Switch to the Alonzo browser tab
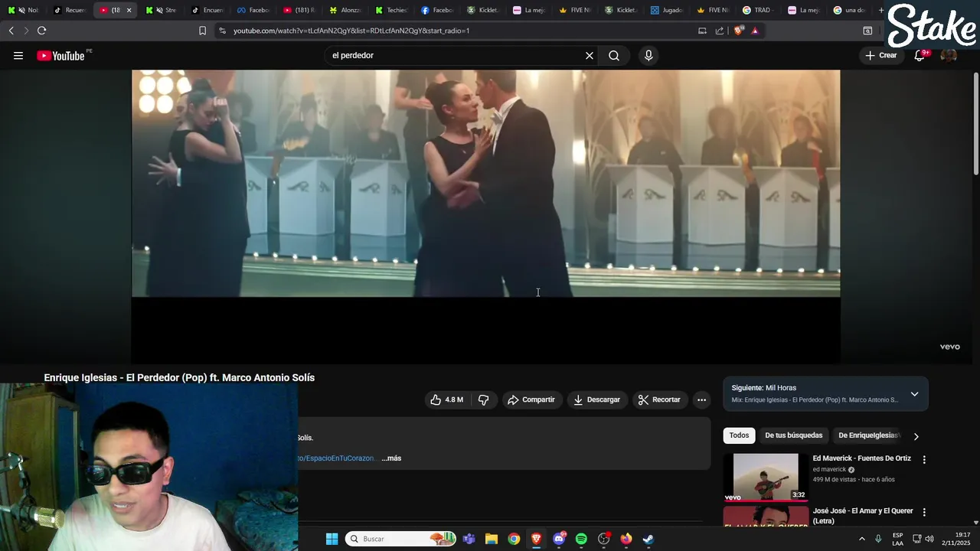980x551 pixels. click(345, 10)
